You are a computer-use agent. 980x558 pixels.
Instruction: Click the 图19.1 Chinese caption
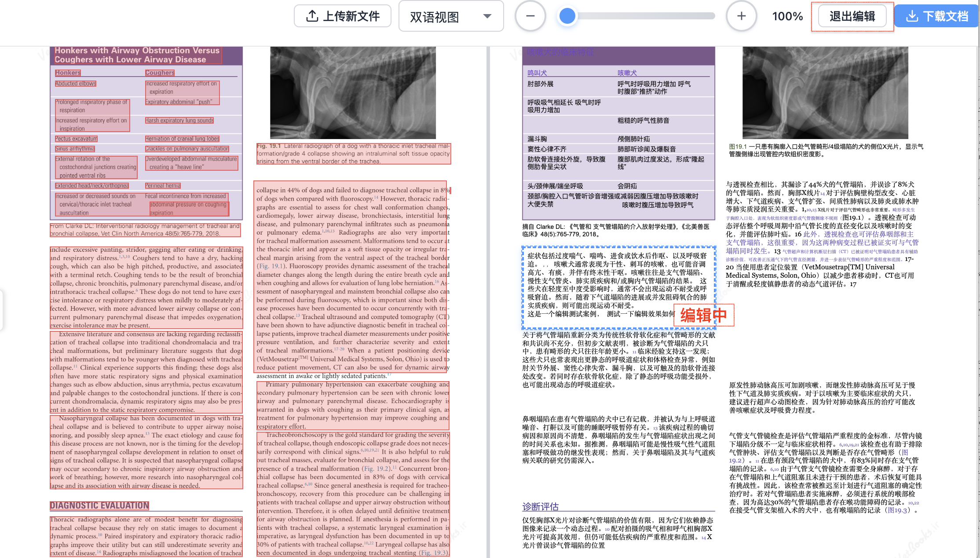(x=826, y=150)
